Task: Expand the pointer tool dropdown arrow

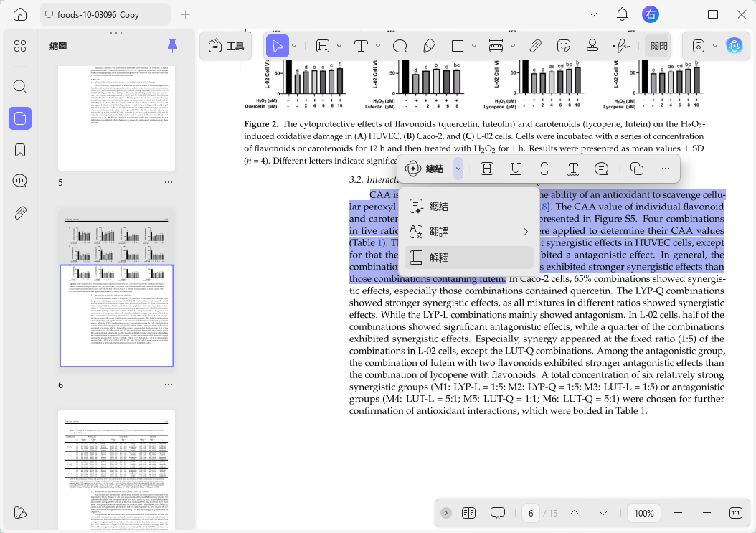Action: [x=294, y=46]
